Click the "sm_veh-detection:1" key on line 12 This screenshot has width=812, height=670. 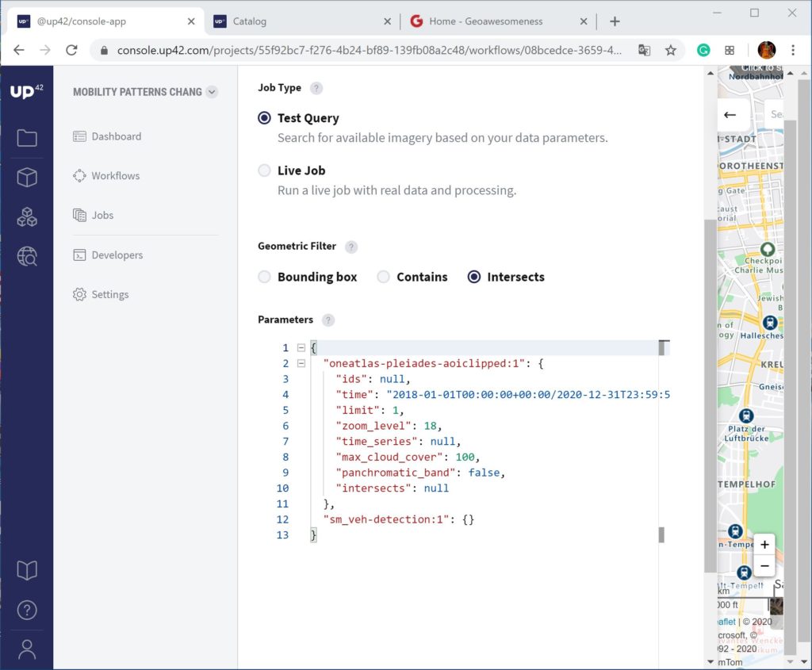(386, 519)
